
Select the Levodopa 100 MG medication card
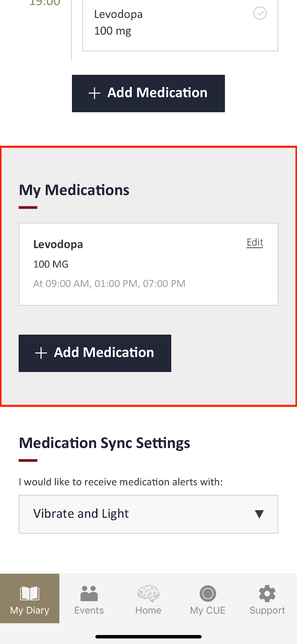(148, 264)
